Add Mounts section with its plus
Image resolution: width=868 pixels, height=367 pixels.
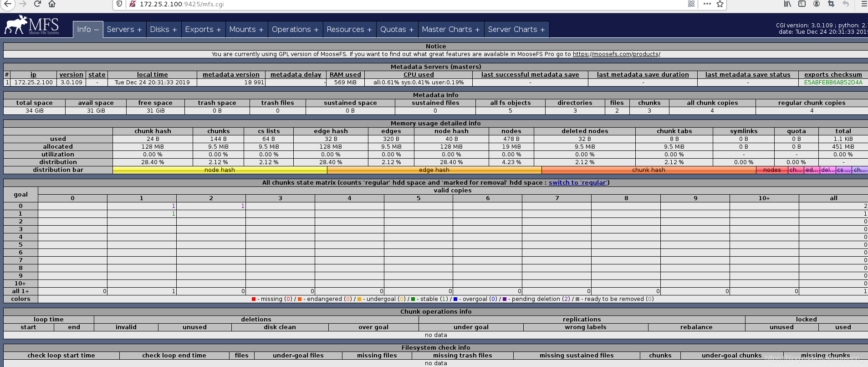(x=261, y=30)
